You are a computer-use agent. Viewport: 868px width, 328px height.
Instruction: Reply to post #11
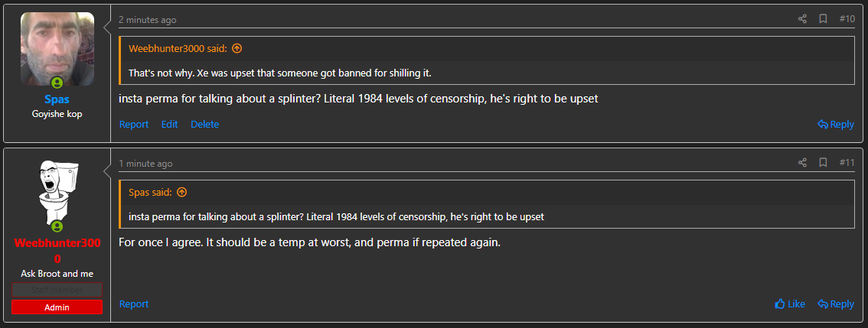click(x=836, y=304)
